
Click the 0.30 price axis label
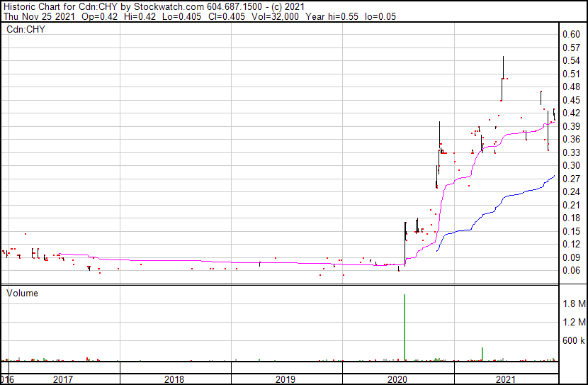(x=571, y=165)
